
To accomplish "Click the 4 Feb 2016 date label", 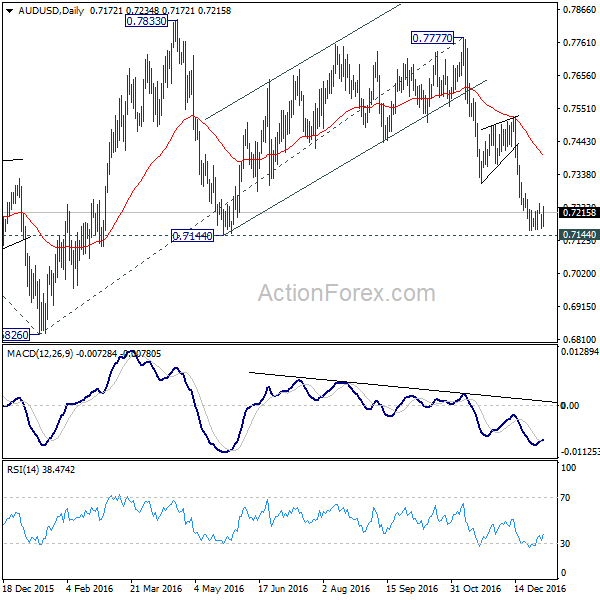I will click(90, 588).
